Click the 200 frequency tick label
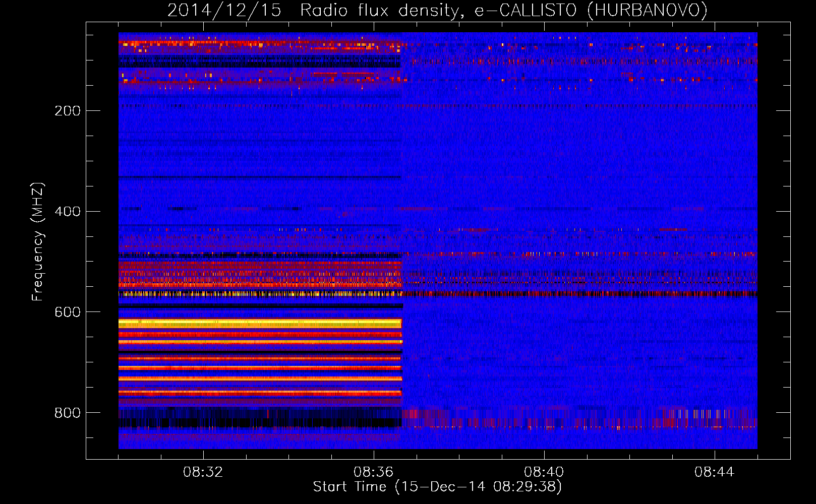Image resolution: width=816 pixels, height=504 pixels. click(68, 111)
